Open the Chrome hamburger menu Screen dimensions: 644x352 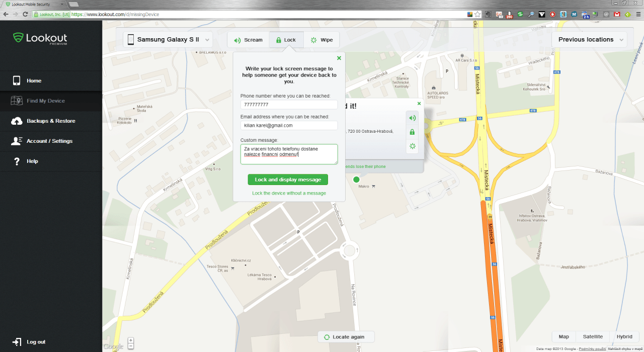(x=638, y=15)
